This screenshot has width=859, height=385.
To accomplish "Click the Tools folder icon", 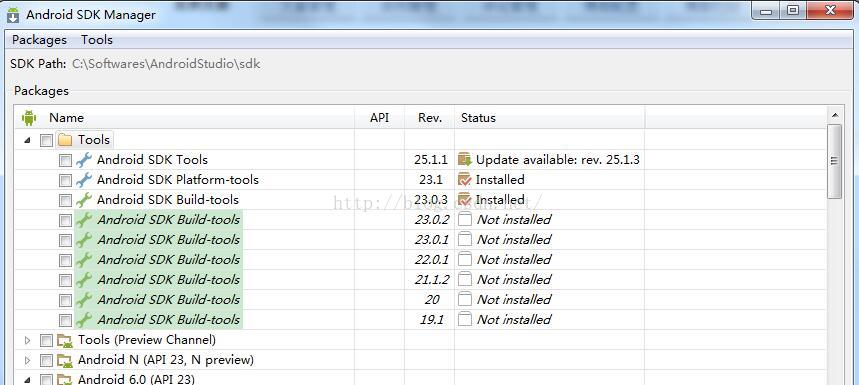I will click(65, 140).
